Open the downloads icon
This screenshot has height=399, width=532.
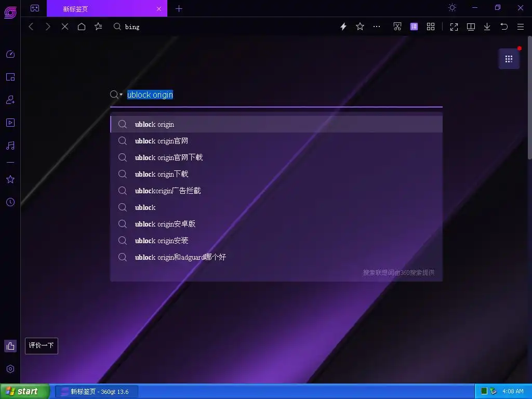click(487, 27)
